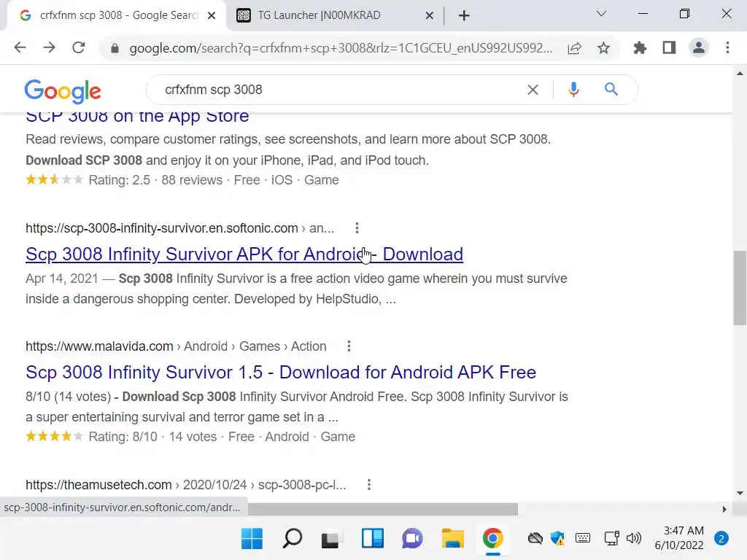Open the Windows Start menu
The image size is (747, 560).
tap(252, 539)
